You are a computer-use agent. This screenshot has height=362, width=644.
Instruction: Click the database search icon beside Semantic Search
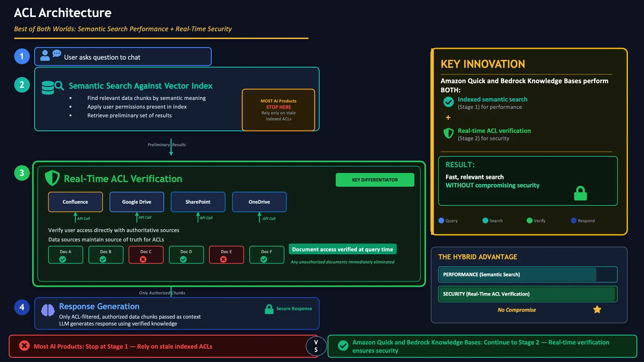[x=53, y=87]
